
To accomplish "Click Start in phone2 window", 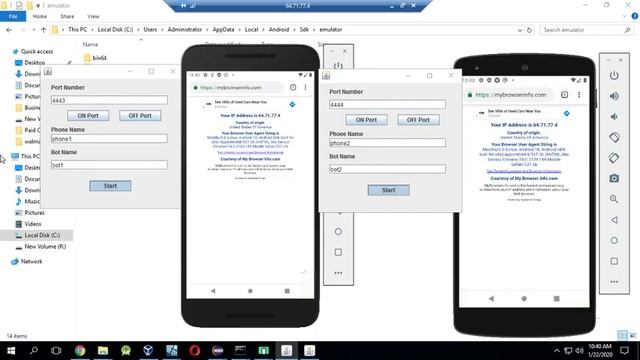I will pyautogui.click(x=389, y=190).
